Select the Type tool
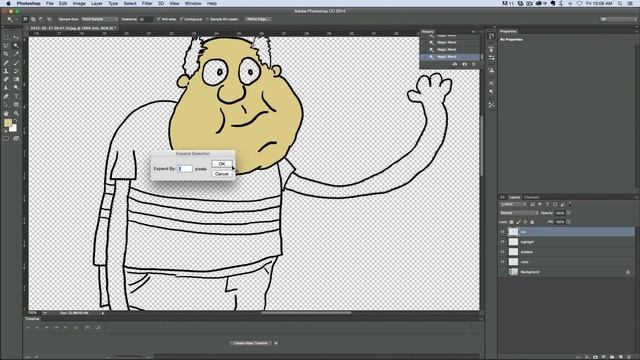Screen dimensions: 640x360 click(16, 96)
